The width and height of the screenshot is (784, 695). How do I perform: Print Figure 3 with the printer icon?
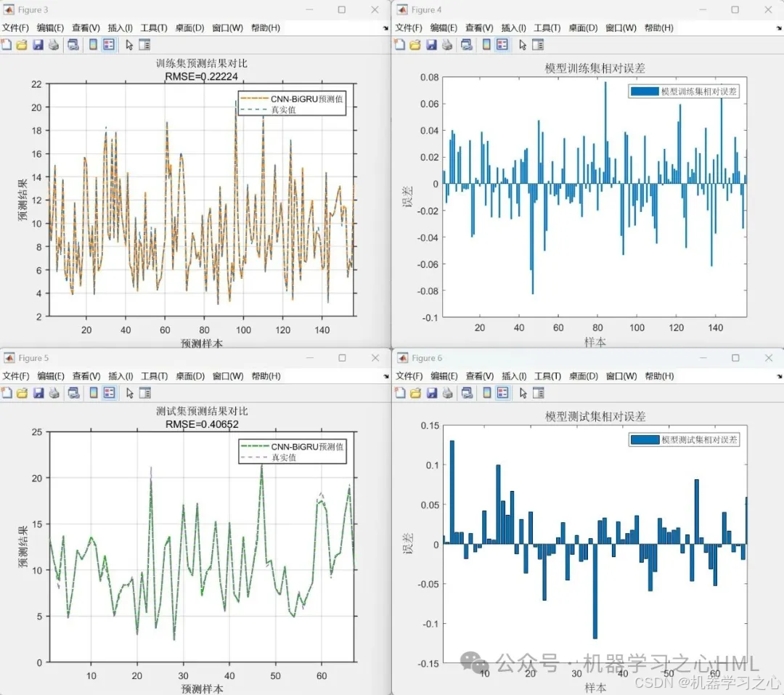point(54,45)
